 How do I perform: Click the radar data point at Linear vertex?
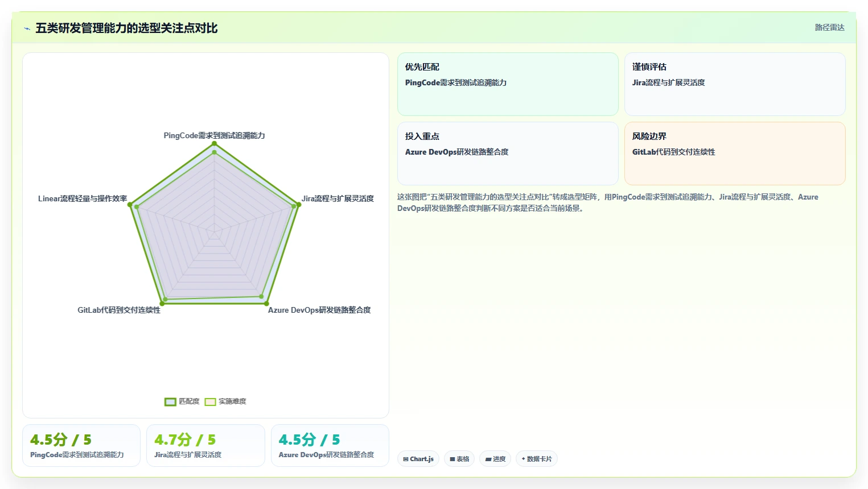[x=130, y=204]
